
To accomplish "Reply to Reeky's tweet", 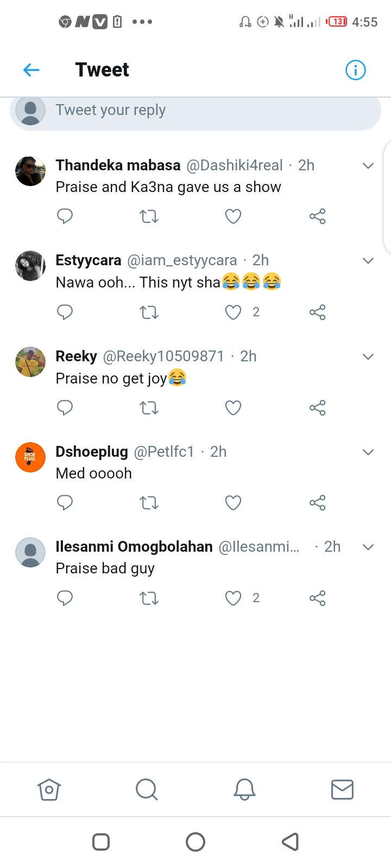I will 65,408.
